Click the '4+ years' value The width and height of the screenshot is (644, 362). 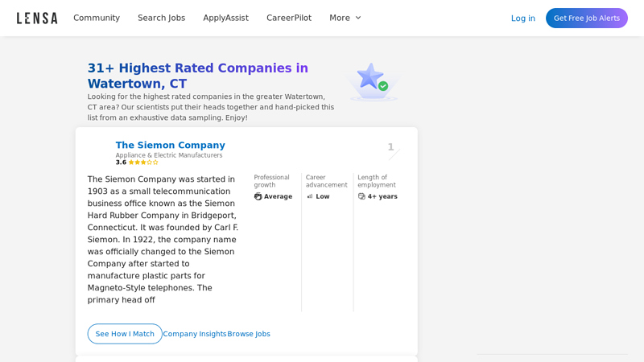tap(382, 196)
